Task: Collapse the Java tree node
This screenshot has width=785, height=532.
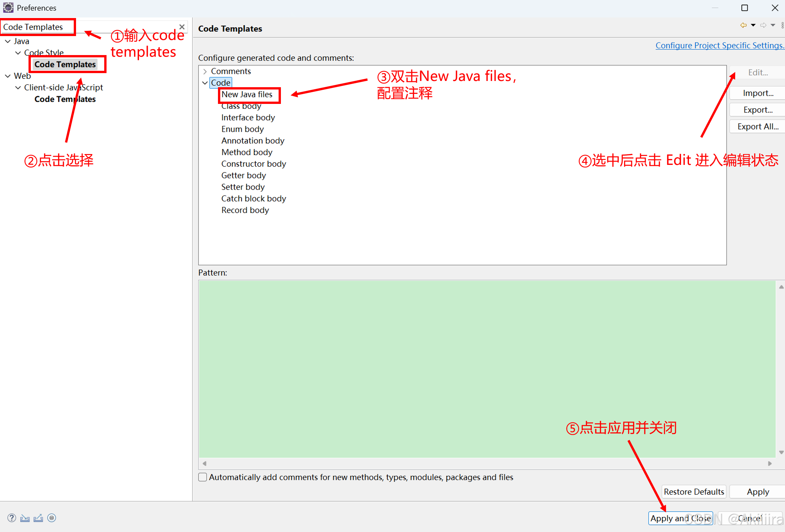Action: [x=8, y=41]
